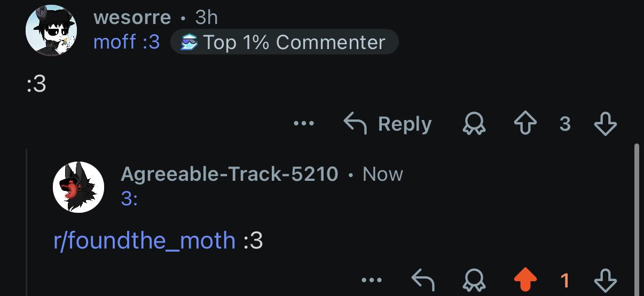Collapse the reply thread via the vertical line
Viewport: 644px width, 296px height.
pyautogui.click(x=27, y=221)
